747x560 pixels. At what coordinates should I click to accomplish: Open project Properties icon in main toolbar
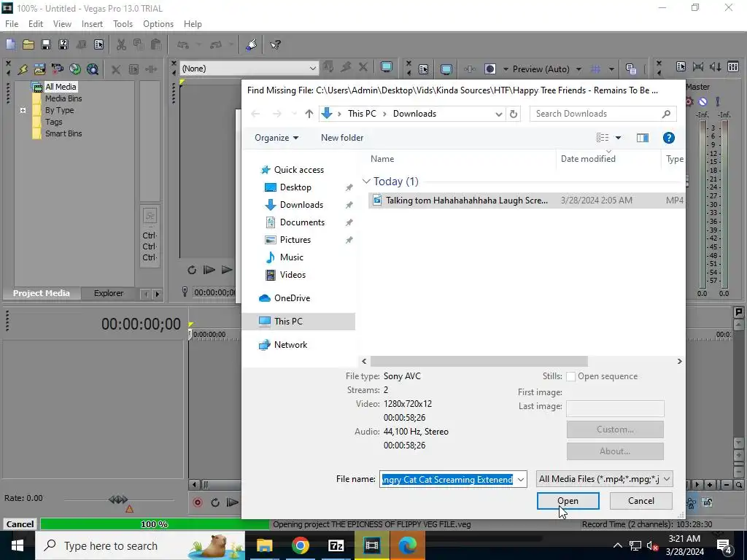[x=98, y=44]
